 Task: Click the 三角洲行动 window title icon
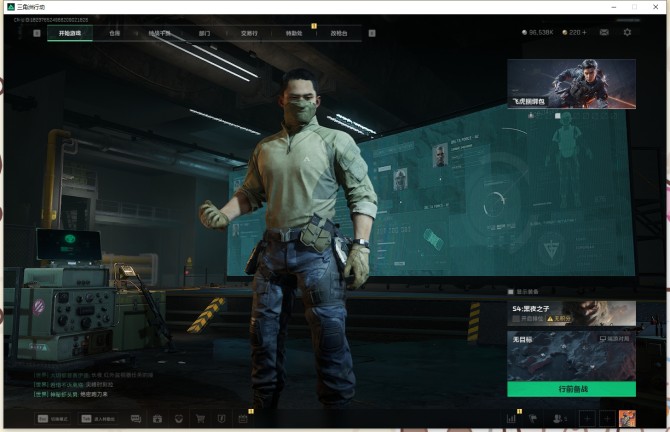[11, 7]
